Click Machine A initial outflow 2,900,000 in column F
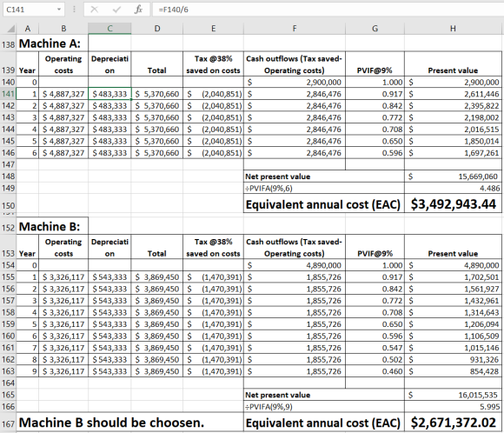 tap(295, 83)
